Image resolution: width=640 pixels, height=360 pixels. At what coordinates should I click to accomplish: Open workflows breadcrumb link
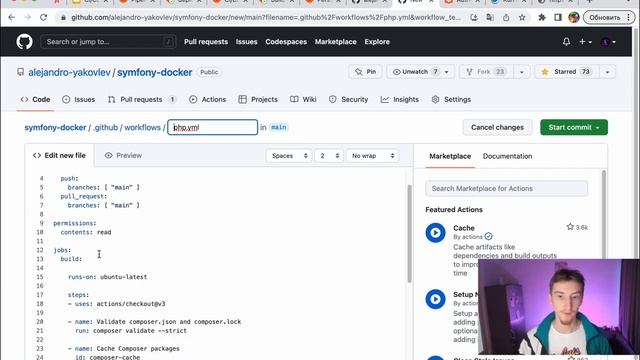(142, 127)
